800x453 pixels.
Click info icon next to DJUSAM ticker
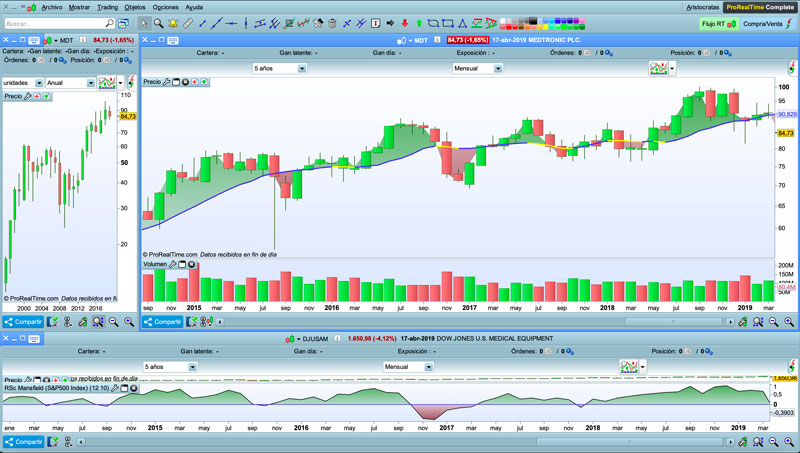[337, 338]
